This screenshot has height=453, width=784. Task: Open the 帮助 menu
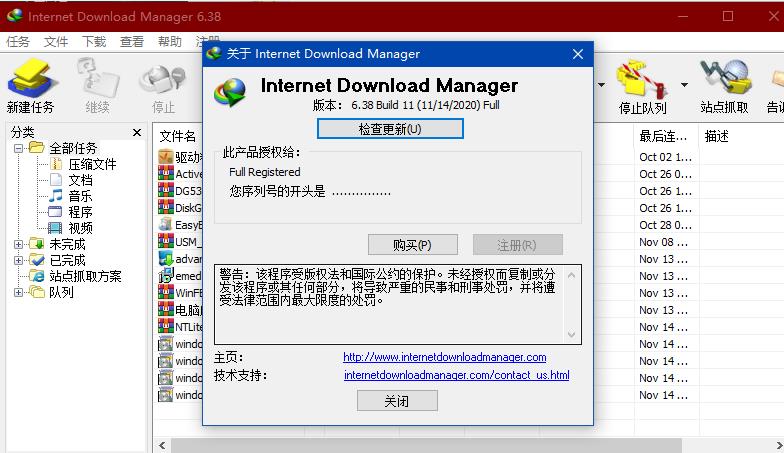[x=170, y=42]
